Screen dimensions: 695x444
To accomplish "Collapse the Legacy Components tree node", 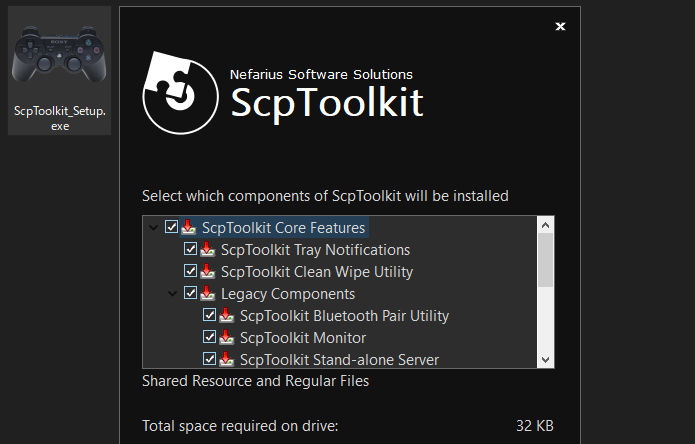I will click(172, 294).
